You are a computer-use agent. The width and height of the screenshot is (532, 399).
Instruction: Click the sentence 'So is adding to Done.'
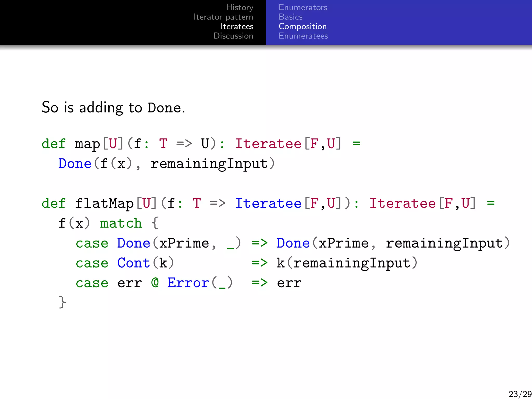114,107
